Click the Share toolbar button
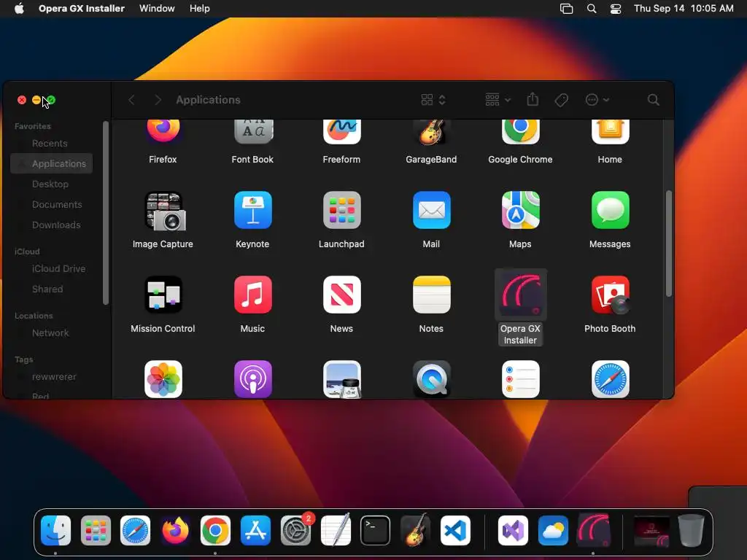747x560 pixels. point(533,99)
